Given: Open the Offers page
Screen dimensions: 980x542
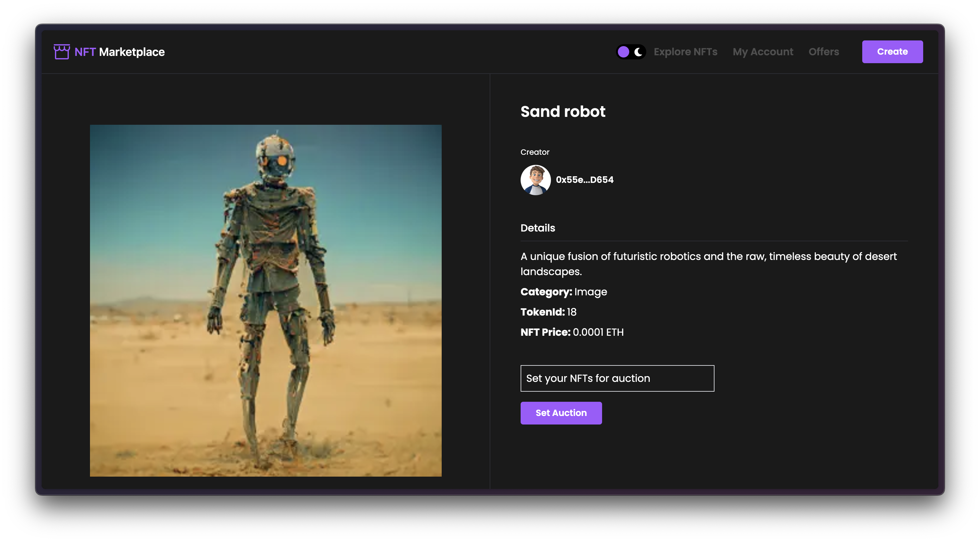Looking at the screenshot, I should [x=824, y=52].
